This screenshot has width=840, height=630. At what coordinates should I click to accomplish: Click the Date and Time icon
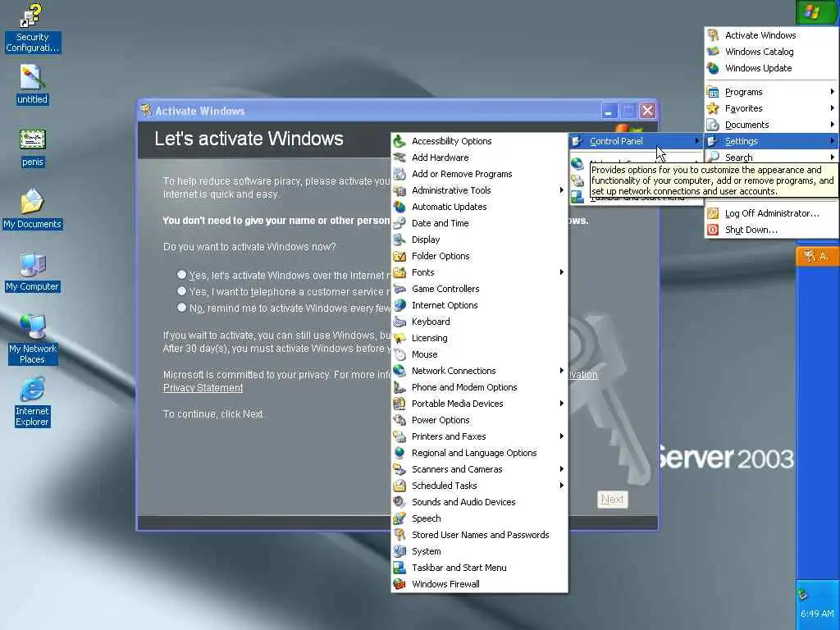(399, 223)
